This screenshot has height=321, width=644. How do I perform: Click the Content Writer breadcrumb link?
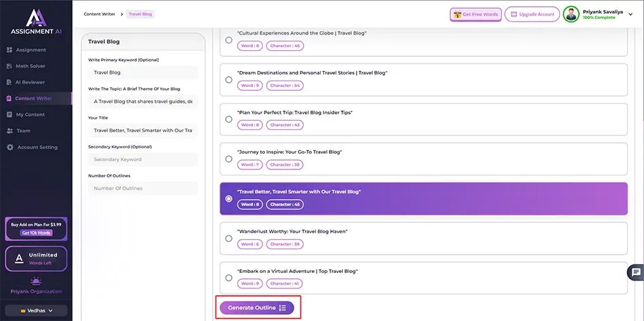[x=98, y=14]
